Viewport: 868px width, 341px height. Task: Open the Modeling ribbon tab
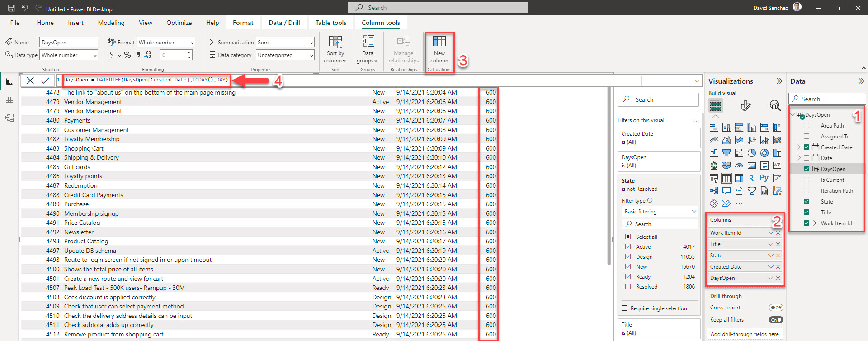111,23
